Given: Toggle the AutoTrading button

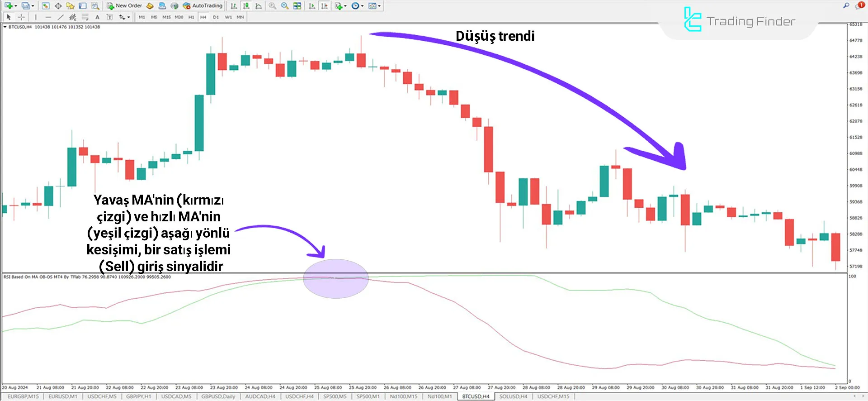Looking at the screenshot, I should [203, 6].
